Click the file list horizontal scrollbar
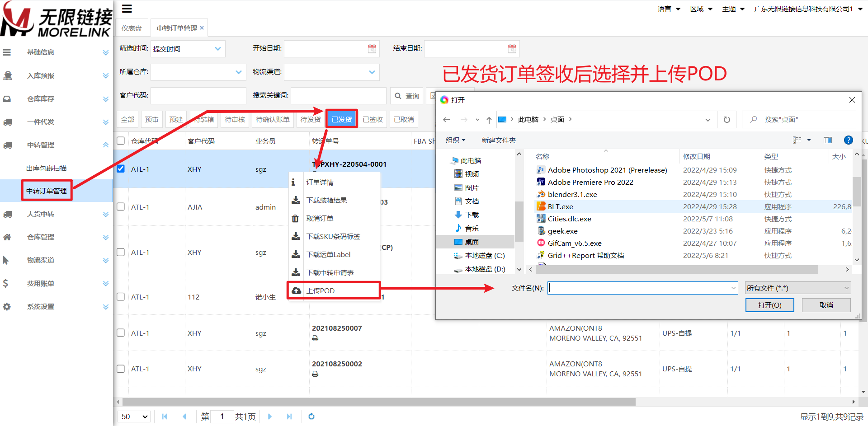The image size is (868, 426). coord(677,269)
